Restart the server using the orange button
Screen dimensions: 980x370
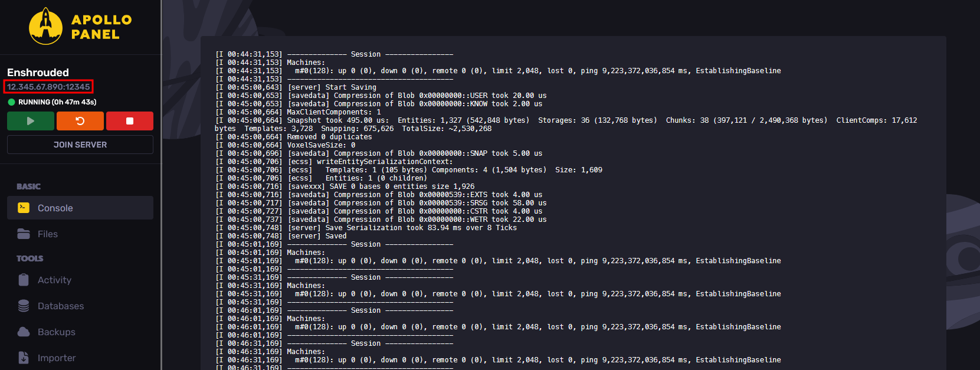point(80,121)
